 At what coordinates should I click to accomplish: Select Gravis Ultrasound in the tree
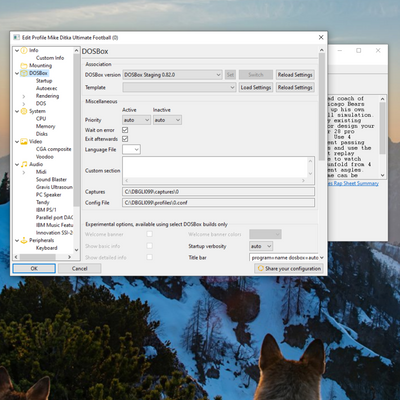point(54,187)
